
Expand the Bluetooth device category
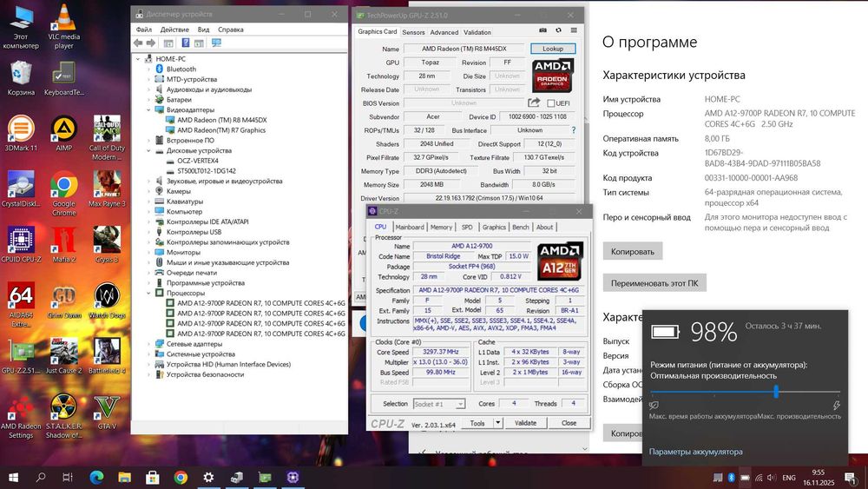pos(149,69)
